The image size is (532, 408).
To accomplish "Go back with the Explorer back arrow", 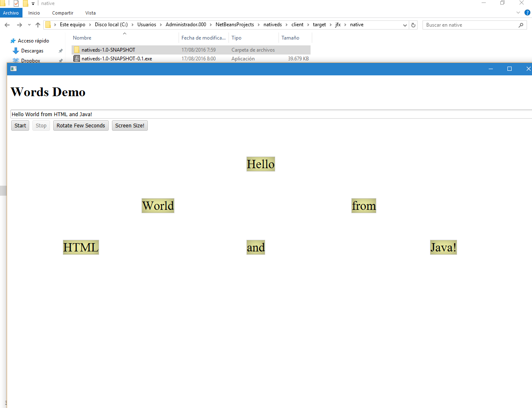I will tap(7, 25).
